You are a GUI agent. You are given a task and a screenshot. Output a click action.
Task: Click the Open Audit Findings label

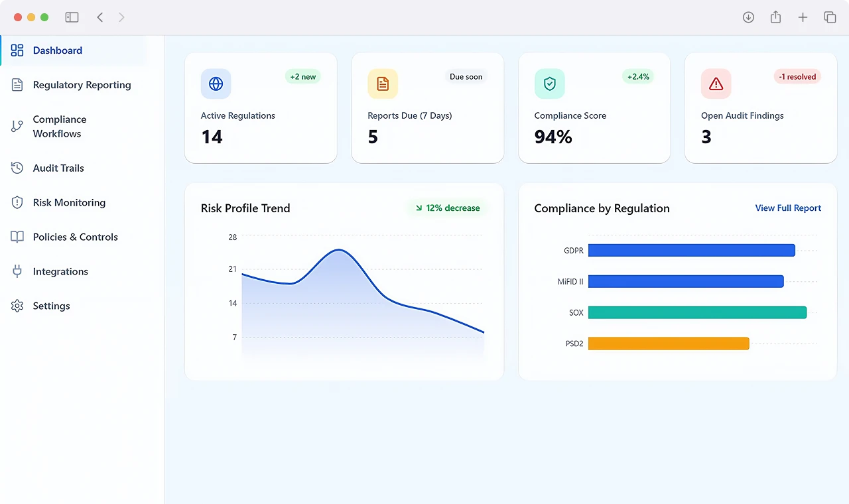(742, 115)
